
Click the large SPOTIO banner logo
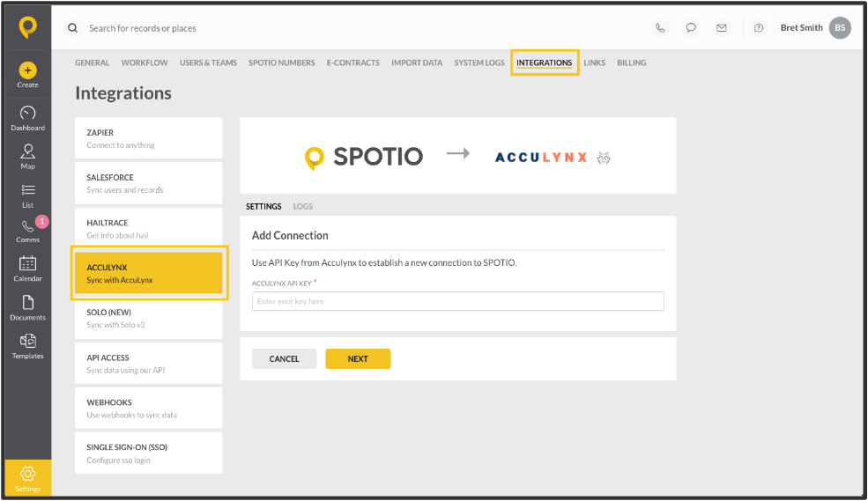click(364, 157)
